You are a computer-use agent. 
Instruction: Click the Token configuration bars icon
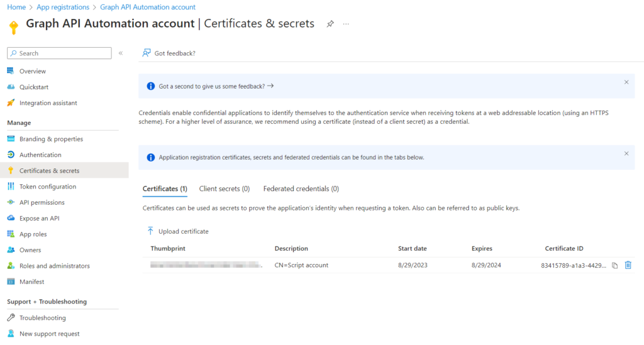(11, 186)
